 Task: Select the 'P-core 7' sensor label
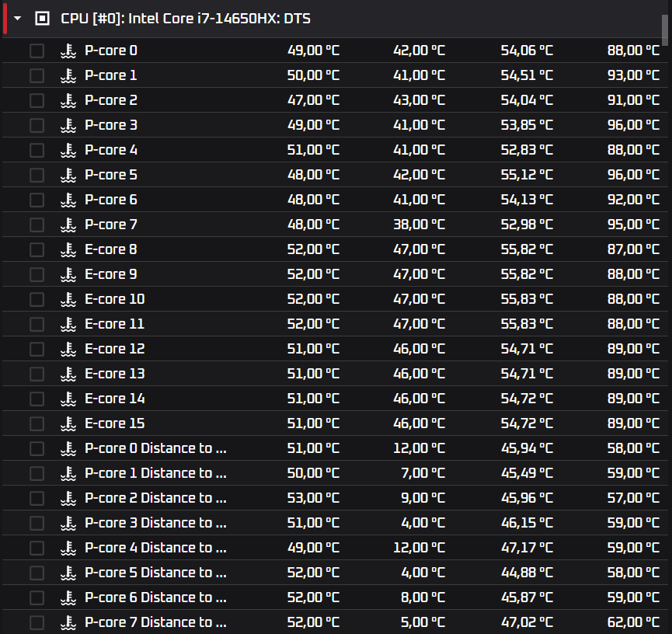click(111, 225)
